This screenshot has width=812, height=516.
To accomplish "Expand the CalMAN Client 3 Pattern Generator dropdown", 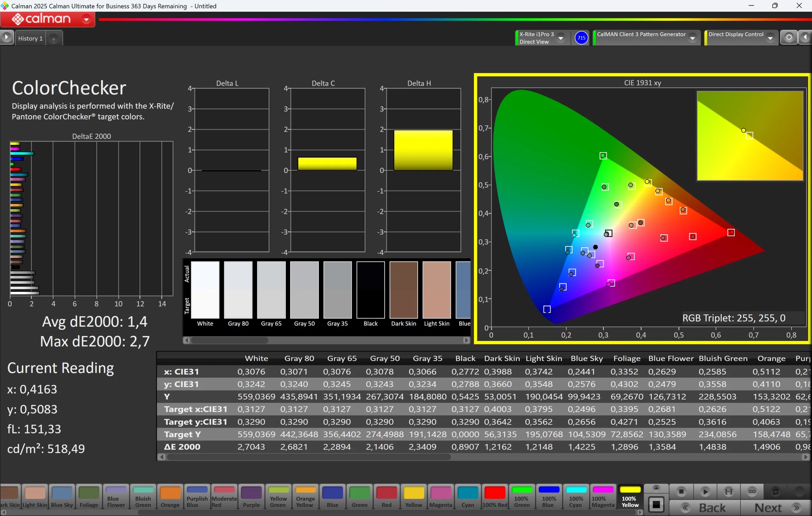I will tap(692, 38).
